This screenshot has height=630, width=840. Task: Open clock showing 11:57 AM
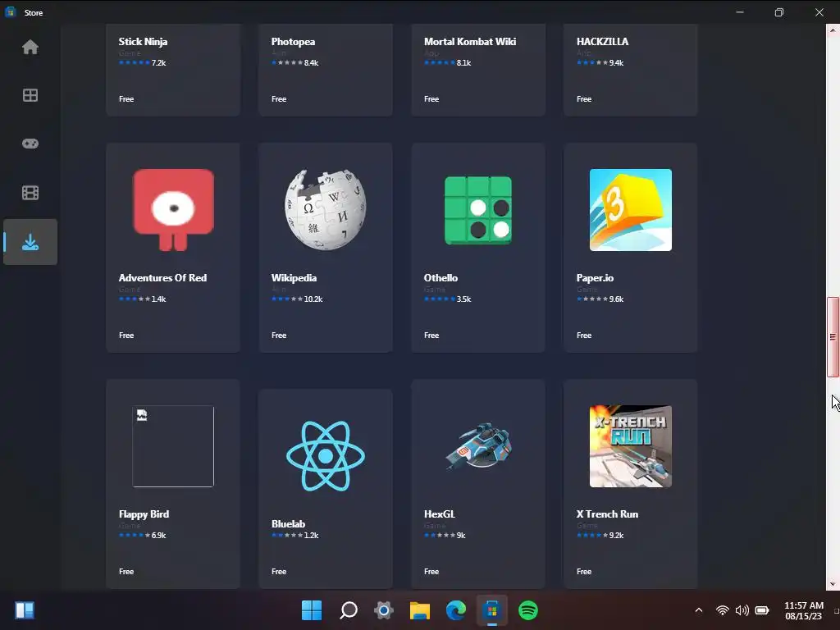coord(804,610)
